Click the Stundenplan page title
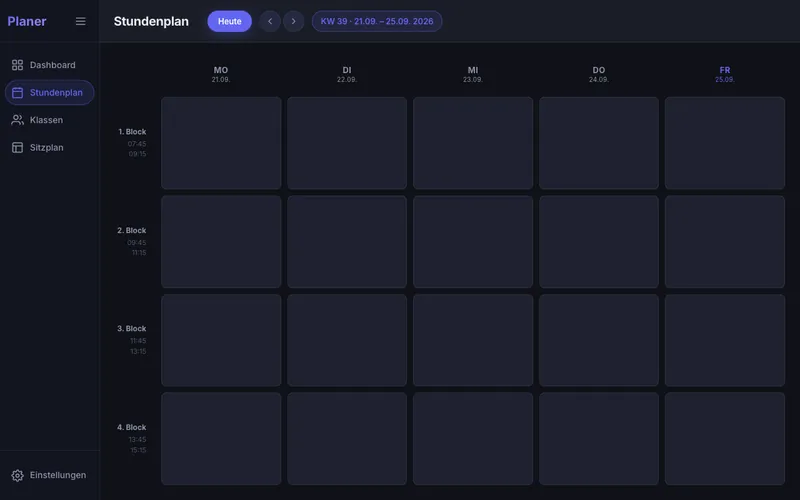The height and width of the screenshot is (500, 800). click(x=151, y=21)
